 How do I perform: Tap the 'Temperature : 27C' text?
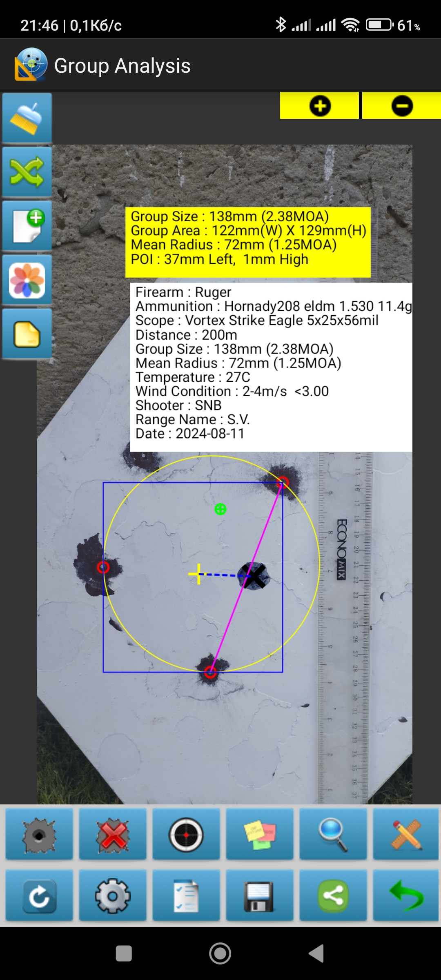193,377
